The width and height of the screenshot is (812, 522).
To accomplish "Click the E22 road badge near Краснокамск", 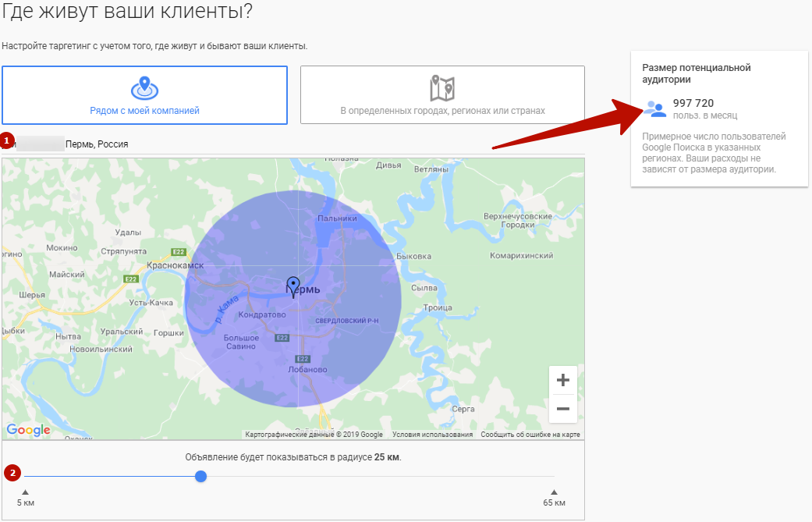I will click(x=179, y=252).
